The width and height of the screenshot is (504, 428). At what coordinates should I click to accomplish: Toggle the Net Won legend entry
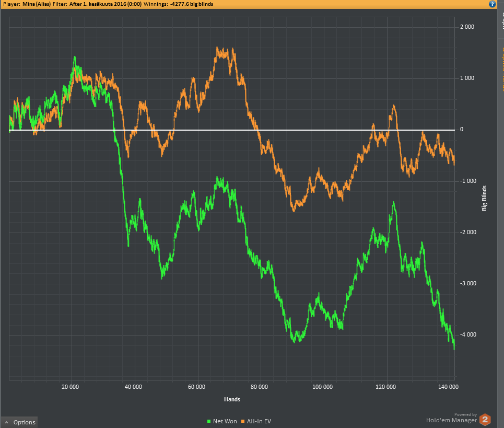[x=222, y=421]
